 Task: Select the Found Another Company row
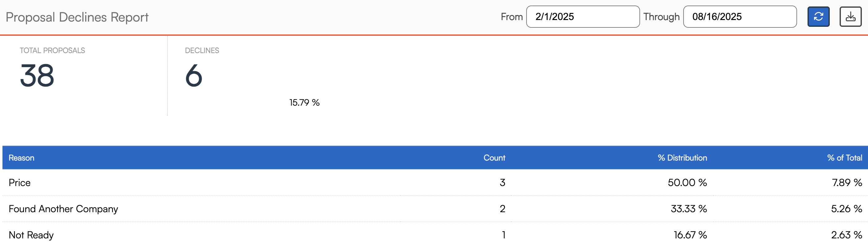click(x=63, y=209)
